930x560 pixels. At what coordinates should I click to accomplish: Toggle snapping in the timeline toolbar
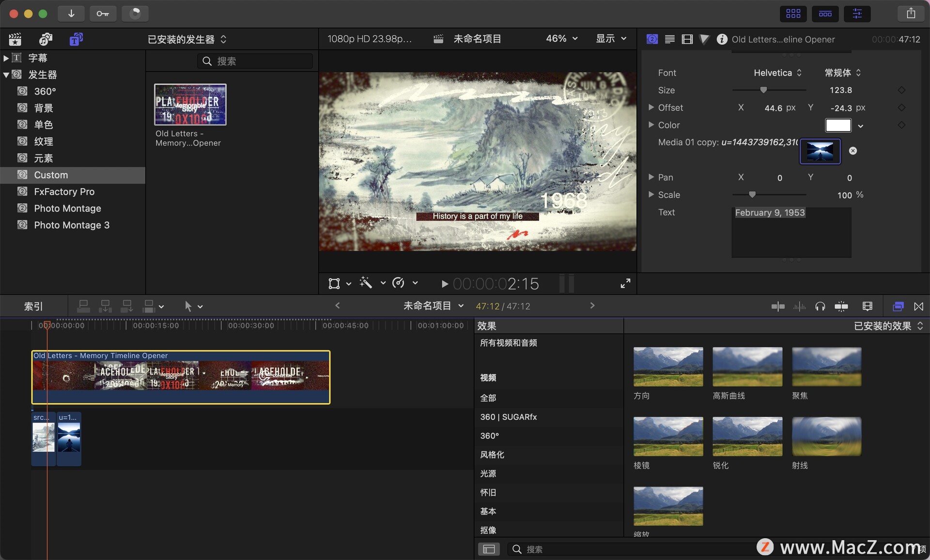click(841, 306)
